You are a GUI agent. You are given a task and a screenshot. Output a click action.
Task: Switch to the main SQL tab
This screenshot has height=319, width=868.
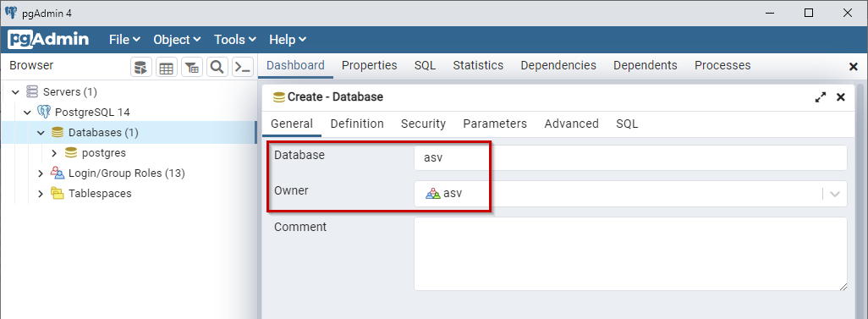(426, 65)
